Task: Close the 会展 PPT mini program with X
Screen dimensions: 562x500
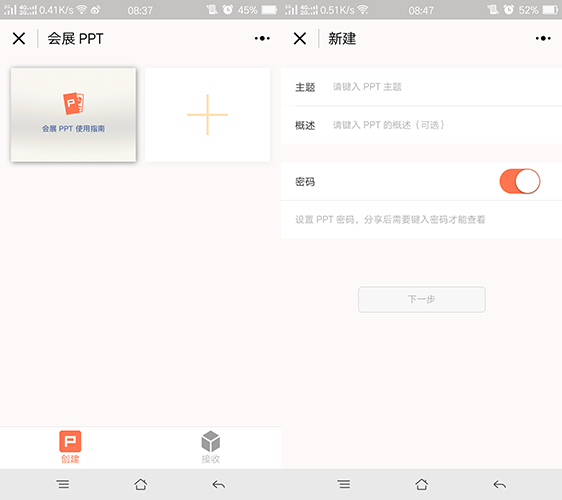Action: coord(19,38)
